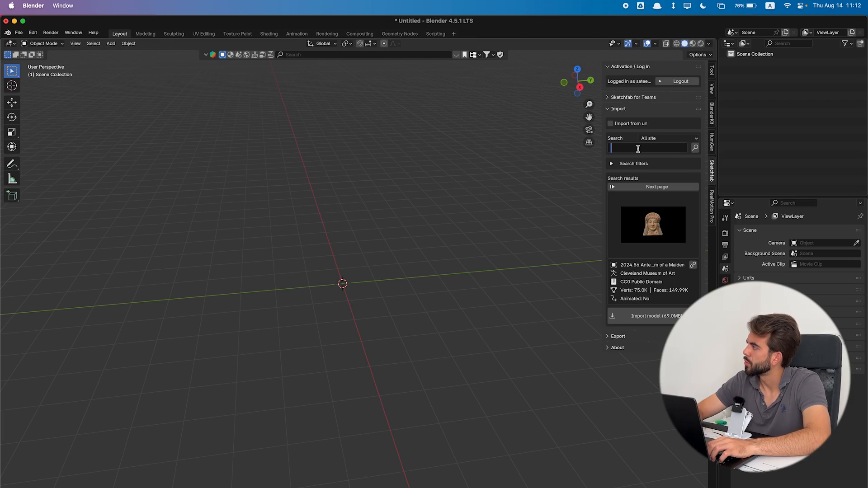Screen dimensions: 868x488
Task: Open the Render menu
Action: click(51, 33)
